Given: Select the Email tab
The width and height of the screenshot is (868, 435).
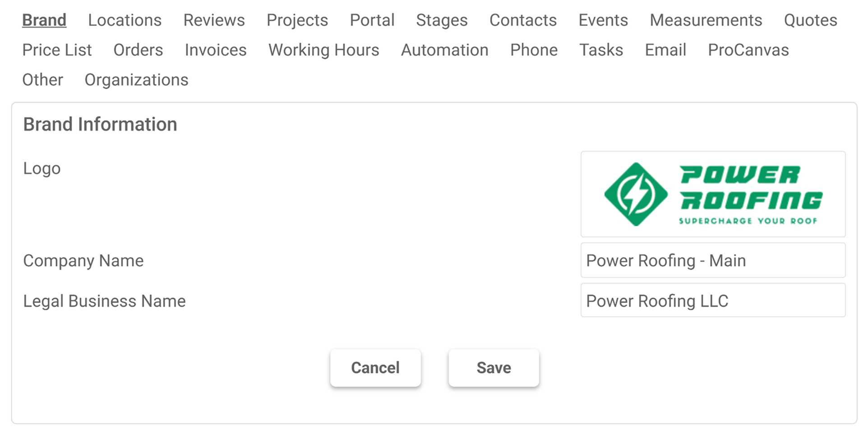Looking at the screenshot, I should [x=665, y=50].
